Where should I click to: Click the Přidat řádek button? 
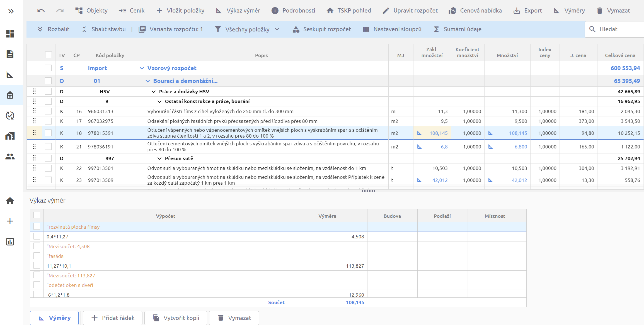click(x=113, y=318)
